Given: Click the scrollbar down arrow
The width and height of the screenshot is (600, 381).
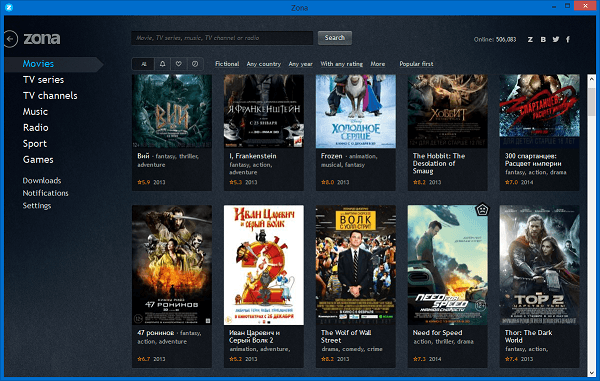Looking at the screenshot, I should coord(592,372).
